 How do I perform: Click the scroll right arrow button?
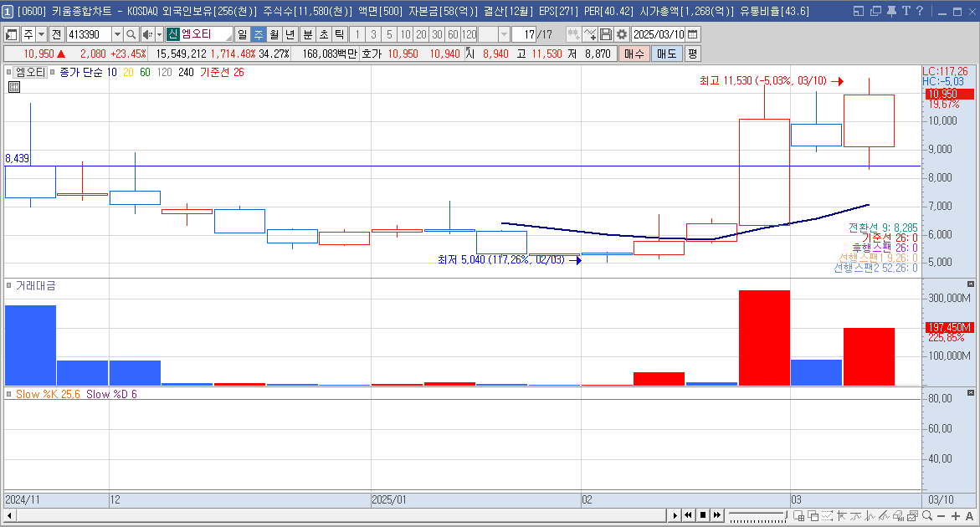click(x=675, y=516)
